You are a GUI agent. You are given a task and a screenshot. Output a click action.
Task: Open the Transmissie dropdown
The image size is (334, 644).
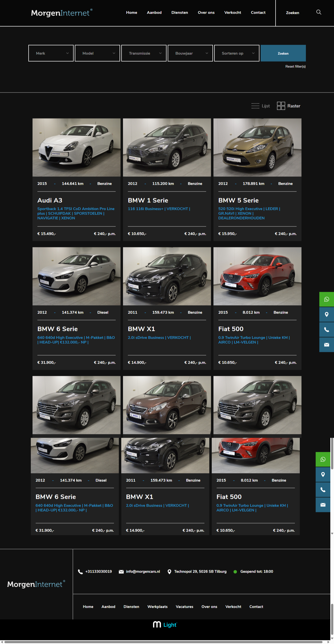coord(144,53)
